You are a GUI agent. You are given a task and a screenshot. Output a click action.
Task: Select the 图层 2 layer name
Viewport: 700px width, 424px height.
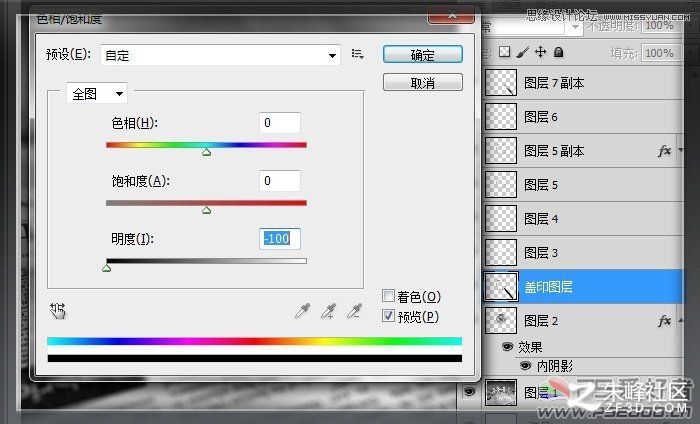point(541,320)
